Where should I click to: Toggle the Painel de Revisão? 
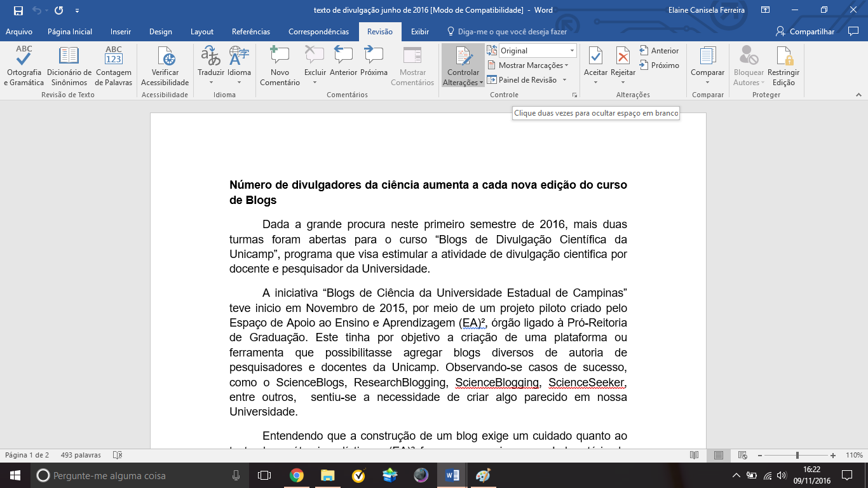tap(523, 80)
